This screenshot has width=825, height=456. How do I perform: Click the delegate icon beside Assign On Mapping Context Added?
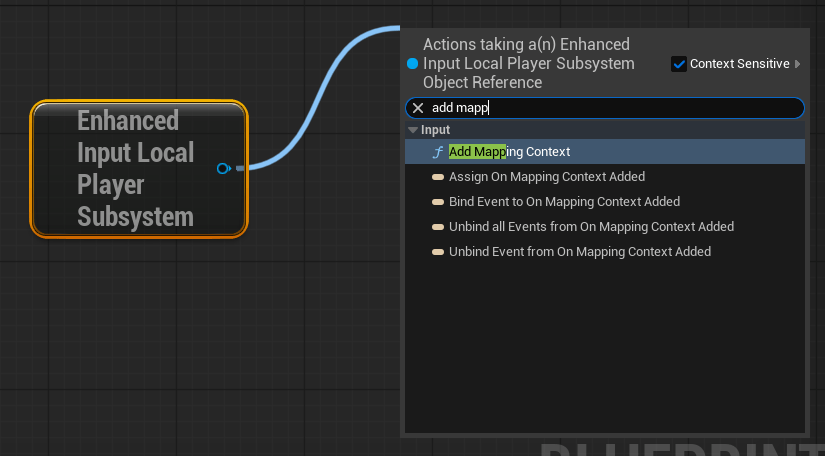point(438,177)
